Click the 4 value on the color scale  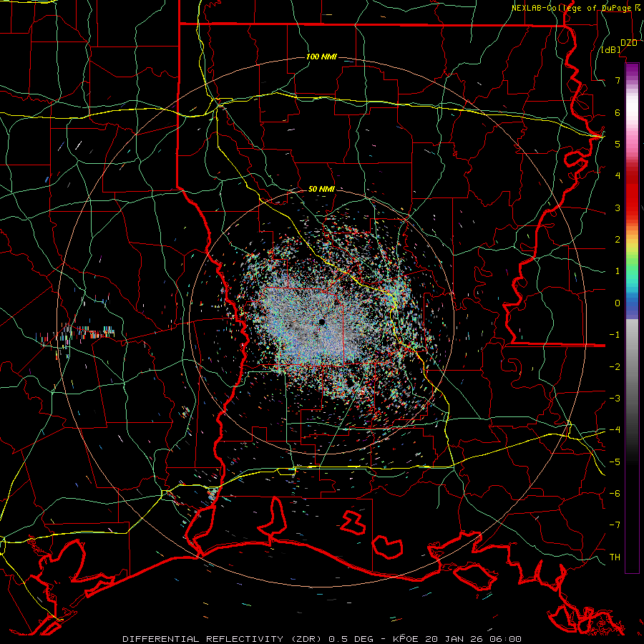[x=618, y=176]
